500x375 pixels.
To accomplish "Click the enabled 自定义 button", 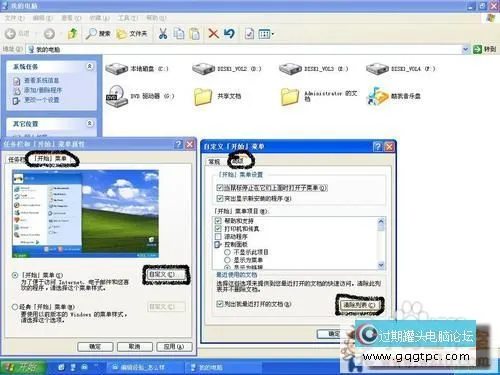I will coord(166,274).
